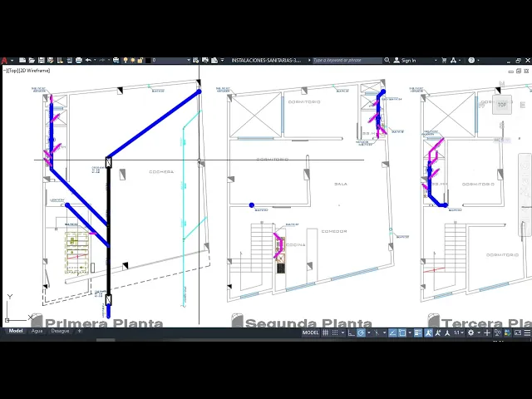Viewport: 532px width, 399px height.
Task: Toggle Object snap square icon
Action: click(x=402, y=332)
